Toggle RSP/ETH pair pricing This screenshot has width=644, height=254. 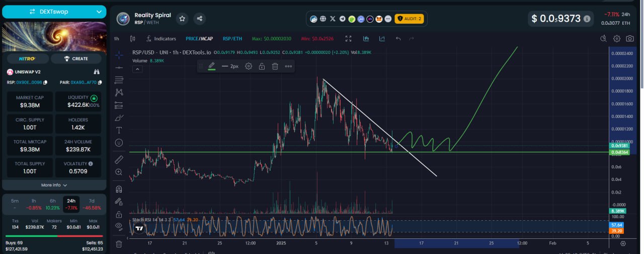pyautogui.click(x=232, y=38)
